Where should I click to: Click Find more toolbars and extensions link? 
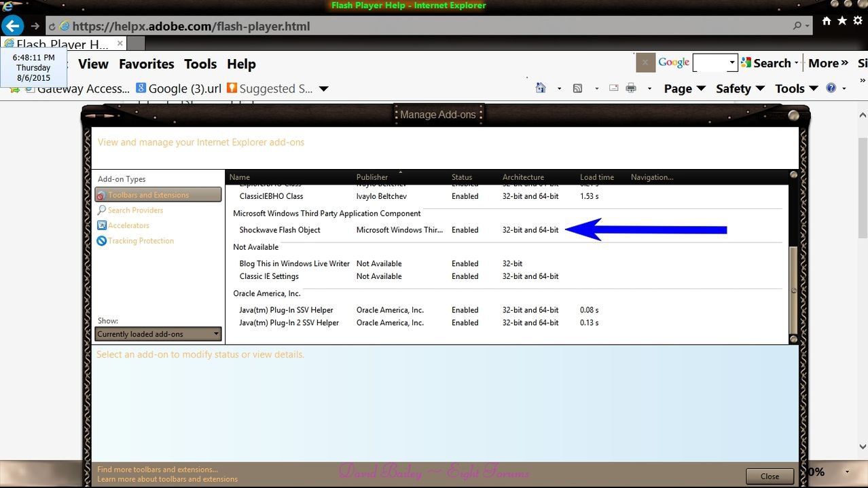158,470
